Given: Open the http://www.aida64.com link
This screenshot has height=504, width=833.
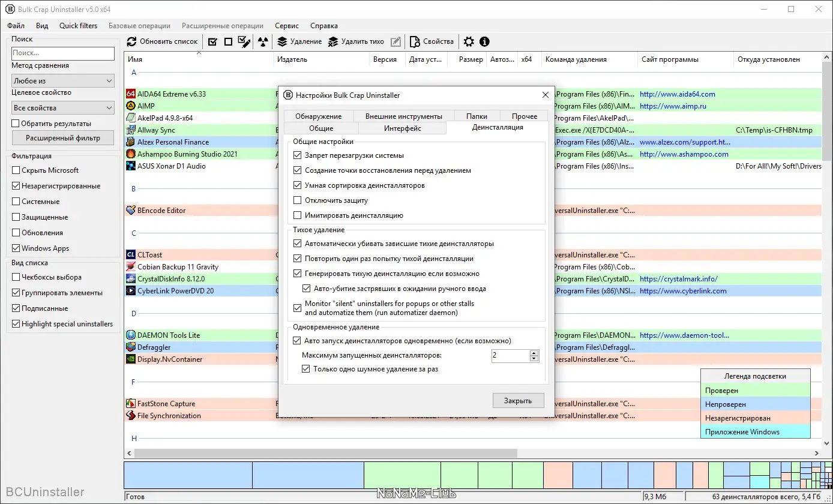Looking at the screenshot, I should tap(678, 94).
